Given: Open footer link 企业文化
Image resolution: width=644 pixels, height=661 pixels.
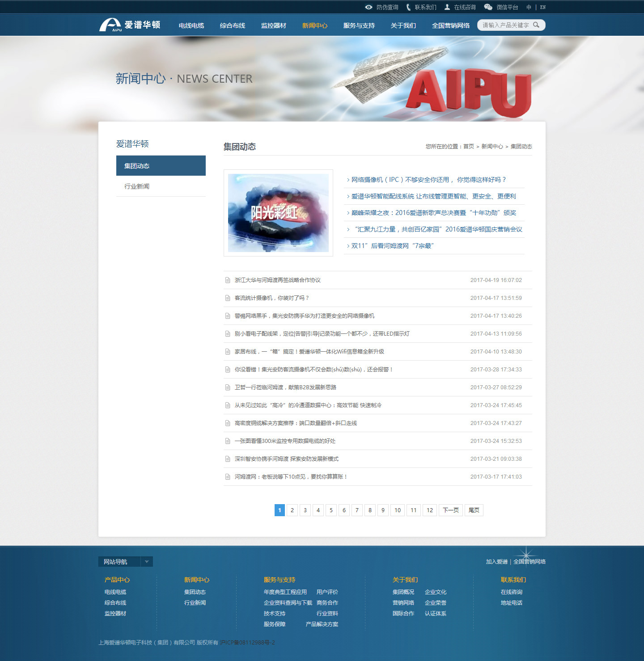Looking at the screenshot, I should tap(436, 592).
